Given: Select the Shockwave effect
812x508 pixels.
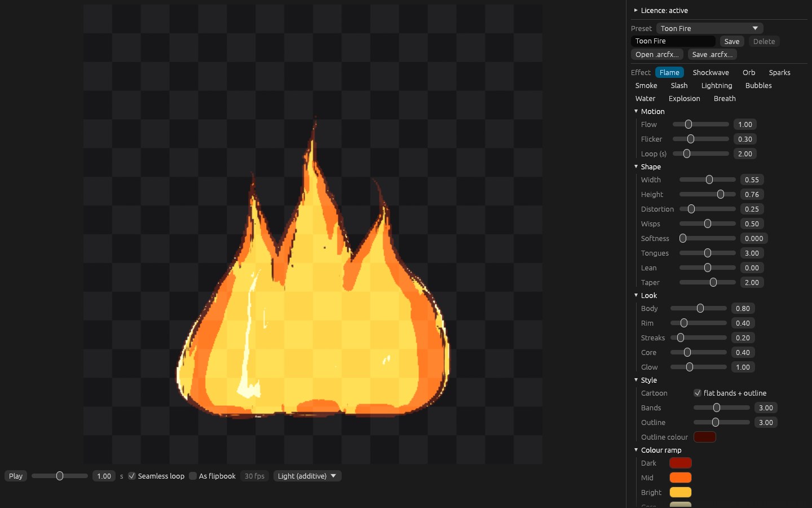Looking at the screenshot, I should pyautogui.click(x=710, y=72).
